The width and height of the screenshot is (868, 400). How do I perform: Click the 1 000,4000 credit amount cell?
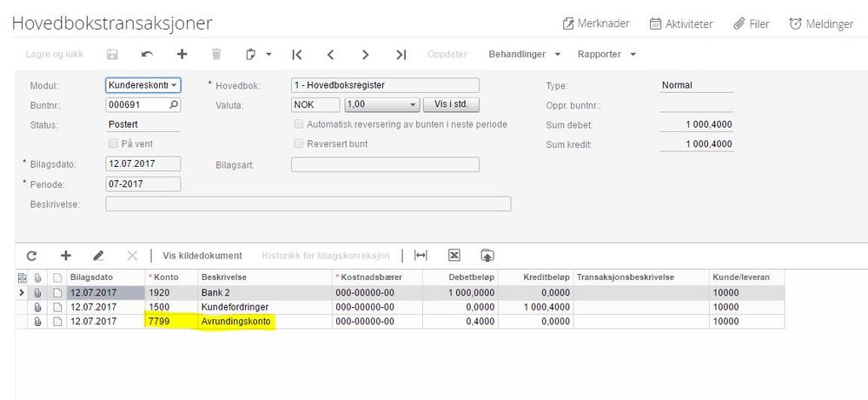tap(536, 307)
